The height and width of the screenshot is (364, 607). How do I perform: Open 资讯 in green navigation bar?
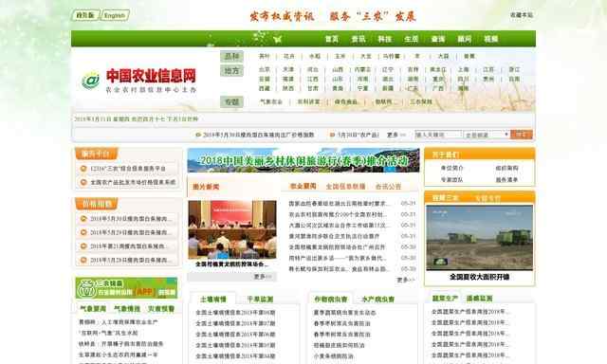(359, 39)
